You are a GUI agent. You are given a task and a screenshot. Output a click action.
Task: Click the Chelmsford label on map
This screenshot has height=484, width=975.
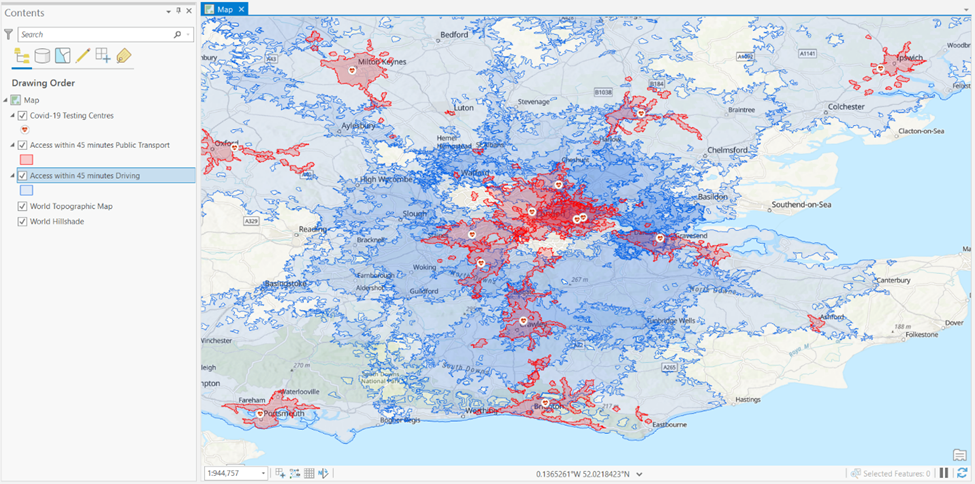click(x=729, y=151)
